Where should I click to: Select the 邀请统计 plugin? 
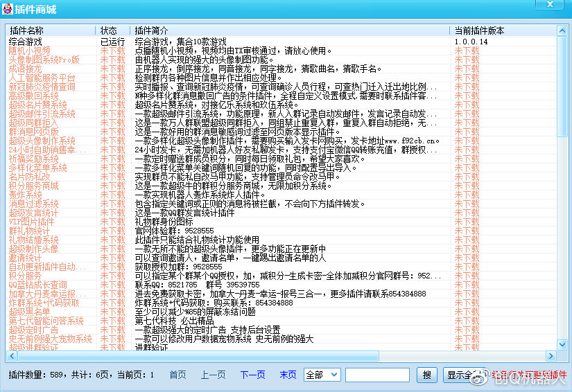point(25,258)
